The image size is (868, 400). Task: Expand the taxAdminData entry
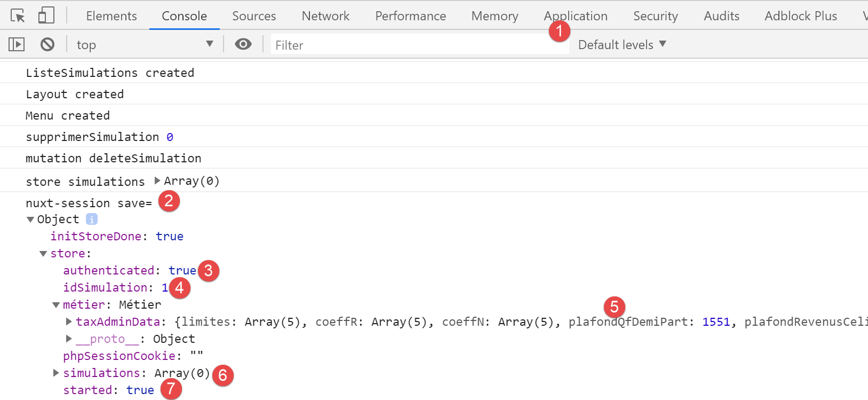[x=69, y=321]
